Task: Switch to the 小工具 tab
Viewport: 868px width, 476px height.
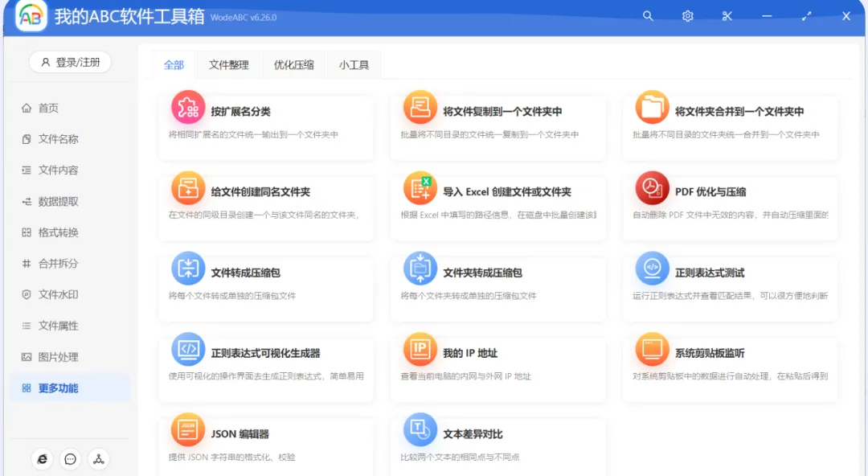Action: pyautogui.click(x=354, y=65)
